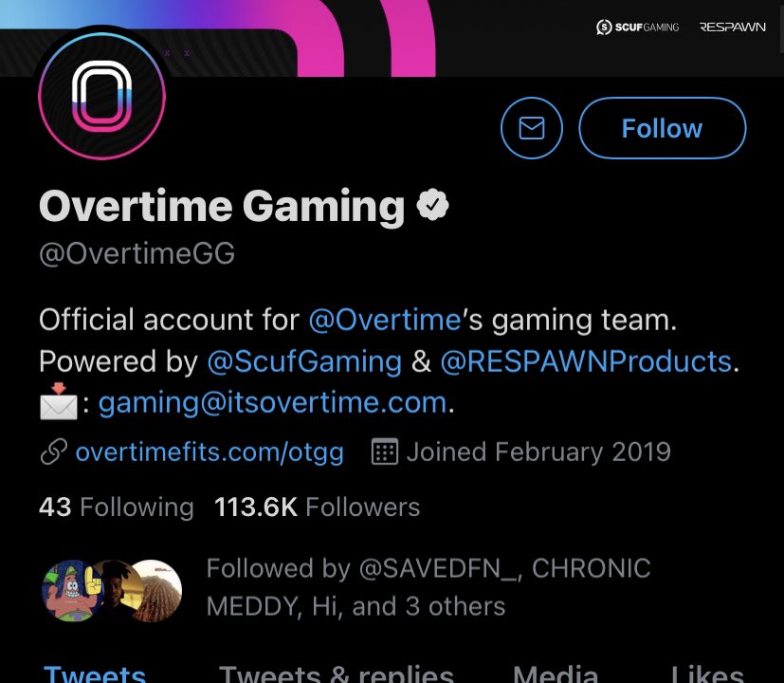Click the chain link icon beside website

click(x=53, y=452)
